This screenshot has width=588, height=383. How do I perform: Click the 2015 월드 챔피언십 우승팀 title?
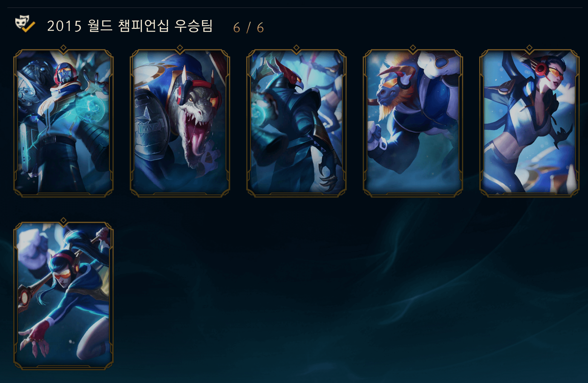130,26
